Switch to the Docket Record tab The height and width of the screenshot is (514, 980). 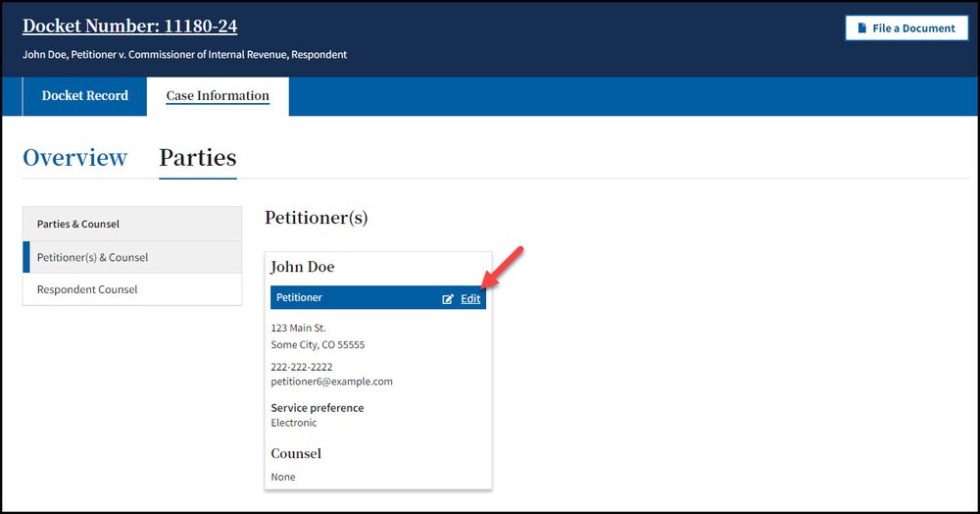pos(85,96)
